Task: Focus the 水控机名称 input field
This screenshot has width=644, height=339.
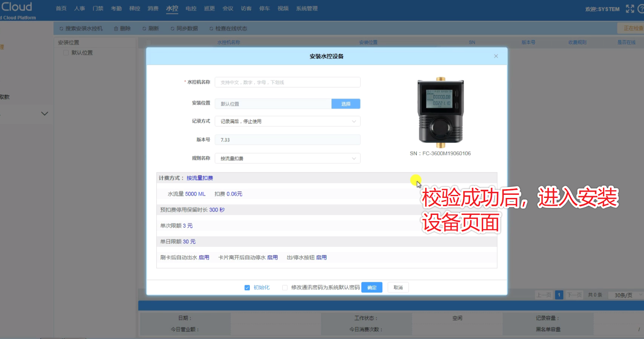Action: pyautogui.click(x=287, y=82)
